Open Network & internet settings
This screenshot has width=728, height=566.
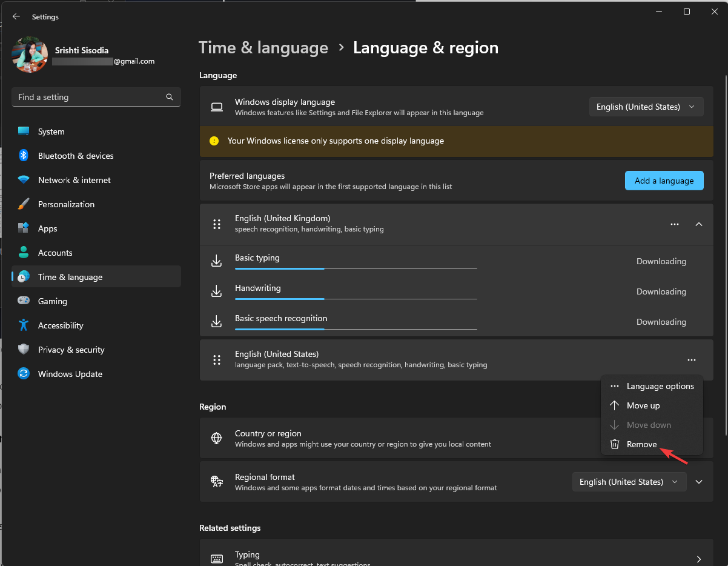coord(96,180)
